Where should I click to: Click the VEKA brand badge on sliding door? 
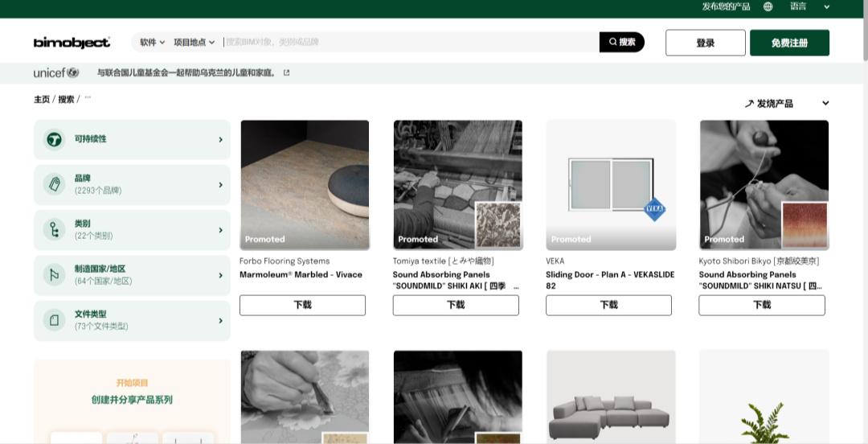click(655, 209)
